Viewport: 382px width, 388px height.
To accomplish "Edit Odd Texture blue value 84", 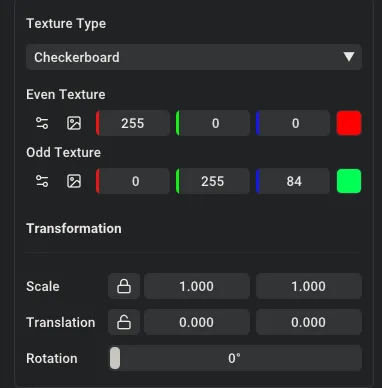I will click(293, 181).
